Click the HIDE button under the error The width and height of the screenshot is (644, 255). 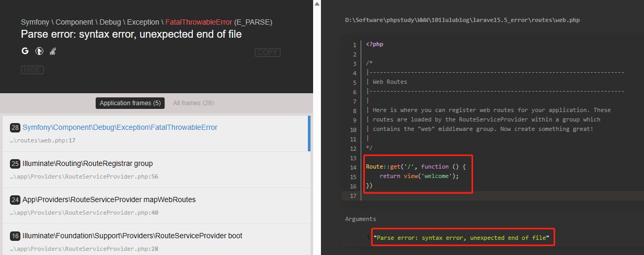click(x=32, y=70)
